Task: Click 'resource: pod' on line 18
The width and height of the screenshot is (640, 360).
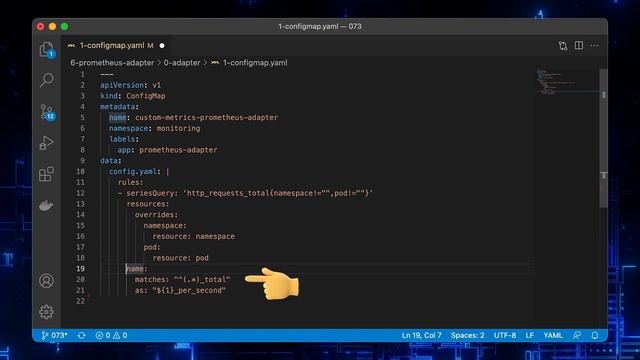Action: [180, 258]
